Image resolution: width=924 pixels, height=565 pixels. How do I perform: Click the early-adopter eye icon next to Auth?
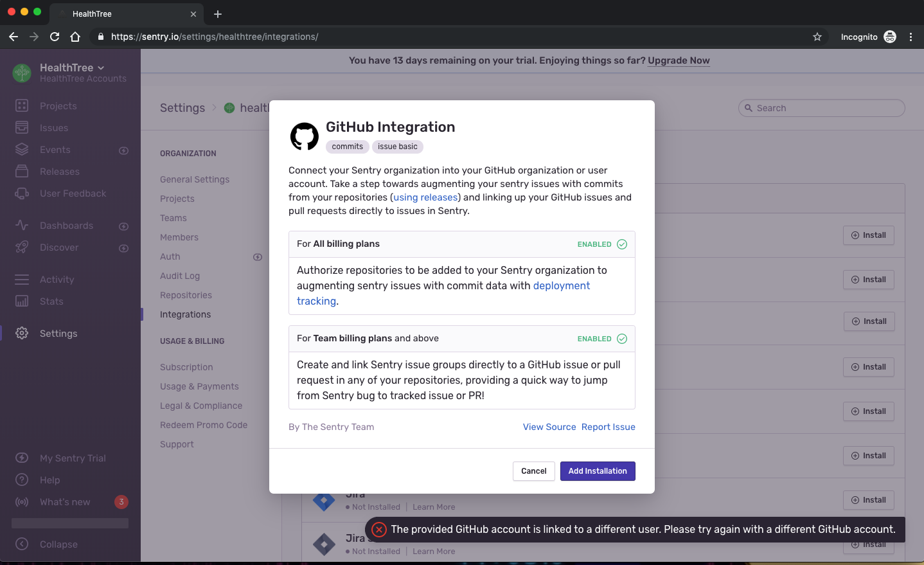(x=258, y=256)
